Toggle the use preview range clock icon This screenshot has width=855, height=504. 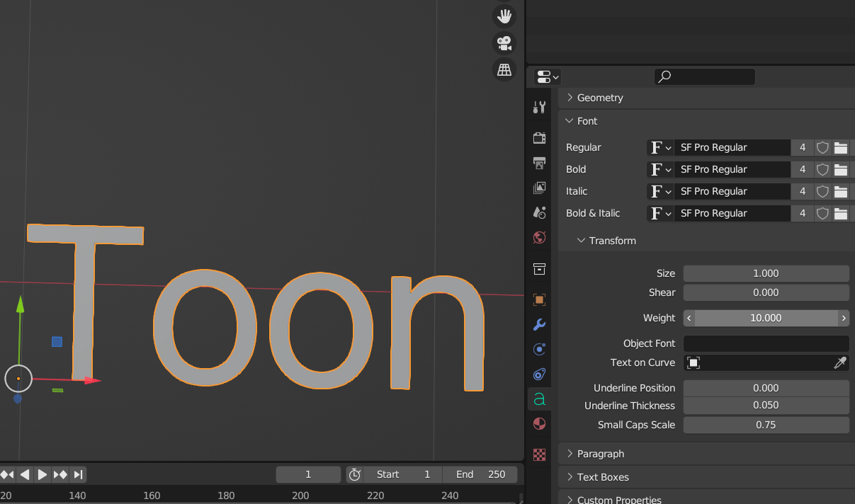tap(355, 474)
